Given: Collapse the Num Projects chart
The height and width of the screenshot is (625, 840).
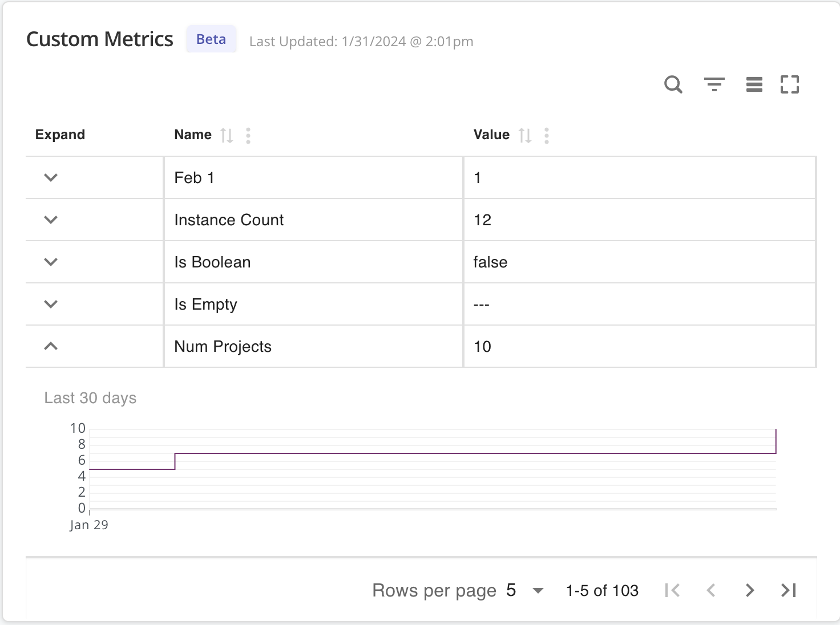Looking at the screenshot, I should pos(50,346).
